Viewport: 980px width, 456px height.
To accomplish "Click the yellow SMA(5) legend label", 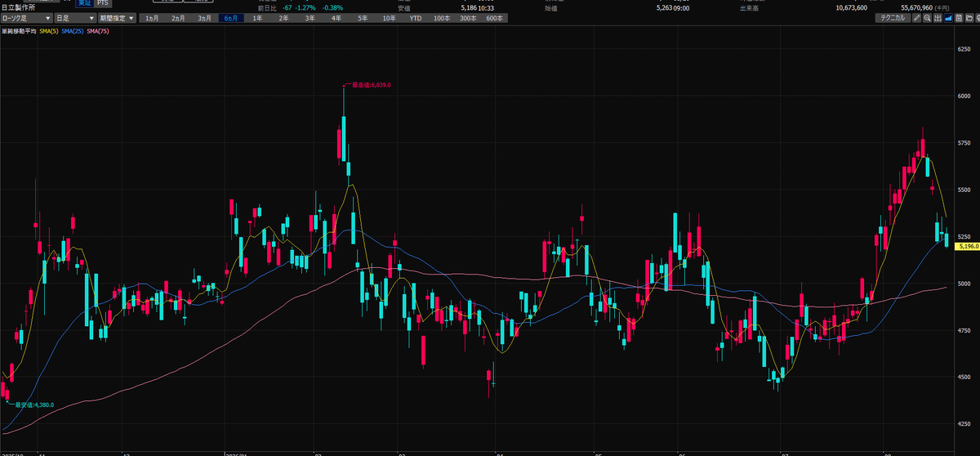I will tap(48, 30).
